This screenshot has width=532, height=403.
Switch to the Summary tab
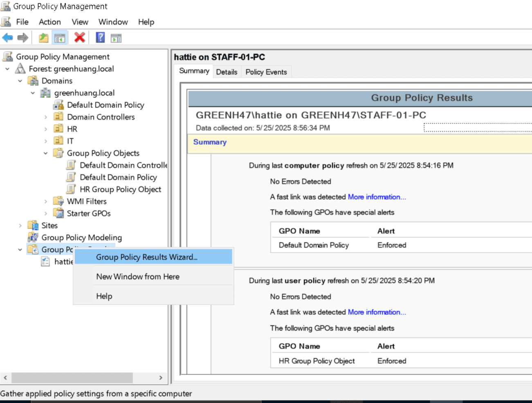click(194, 71)
